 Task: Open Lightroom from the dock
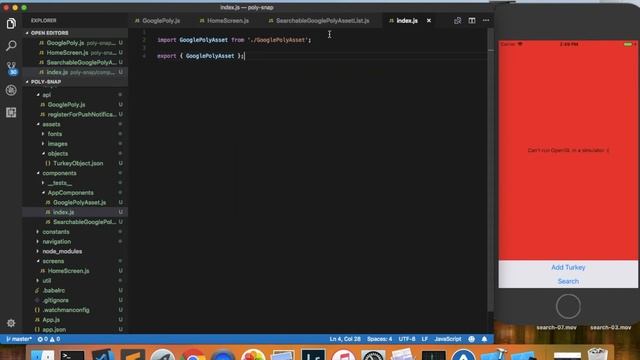click(313, 355)
